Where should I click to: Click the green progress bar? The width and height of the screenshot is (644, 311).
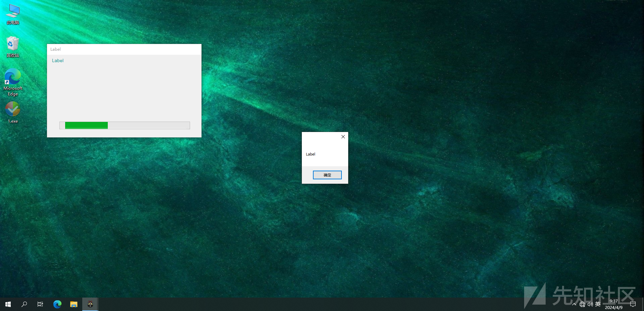125,125
